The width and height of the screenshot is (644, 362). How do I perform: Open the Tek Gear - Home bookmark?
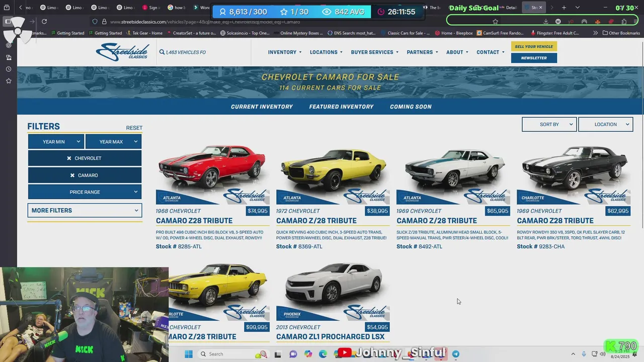click(x=143, y=33)
